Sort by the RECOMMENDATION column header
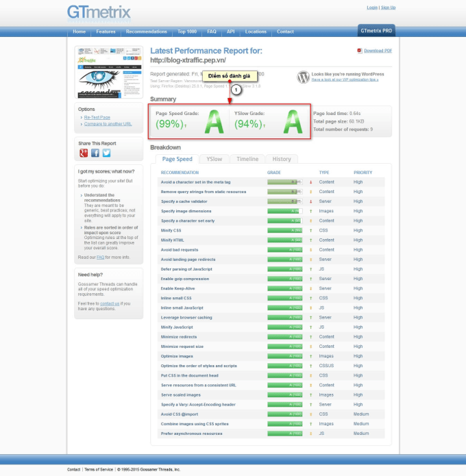Viewport: 466px width, 476px height. tap(180, 173)
